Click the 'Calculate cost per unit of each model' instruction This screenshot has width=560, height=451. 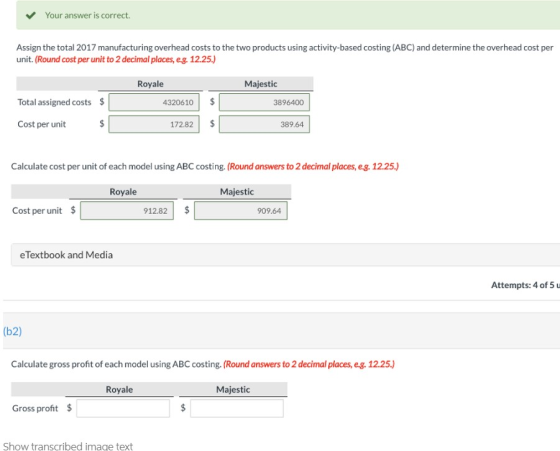tap(205, 166)
